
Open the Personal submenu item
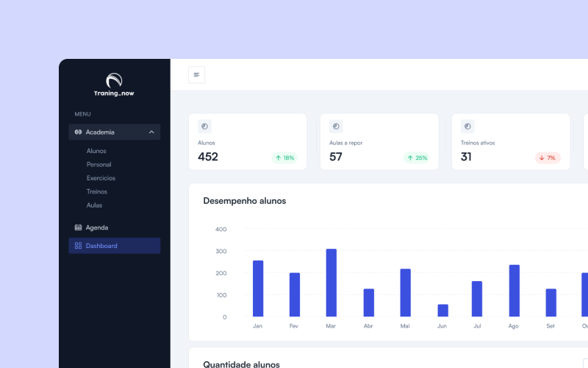pyautogui.click(x=98, y=164)
